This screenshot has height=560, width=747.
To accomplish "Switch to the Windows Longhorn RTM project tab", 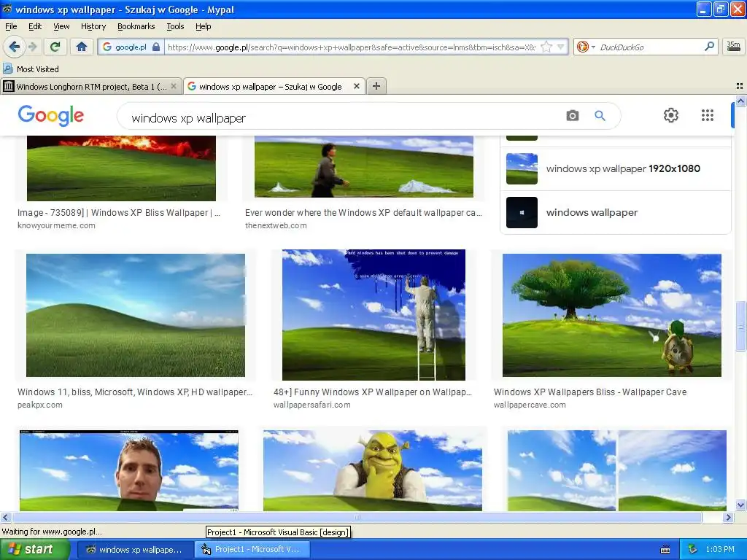I will (x=90, y=87).
